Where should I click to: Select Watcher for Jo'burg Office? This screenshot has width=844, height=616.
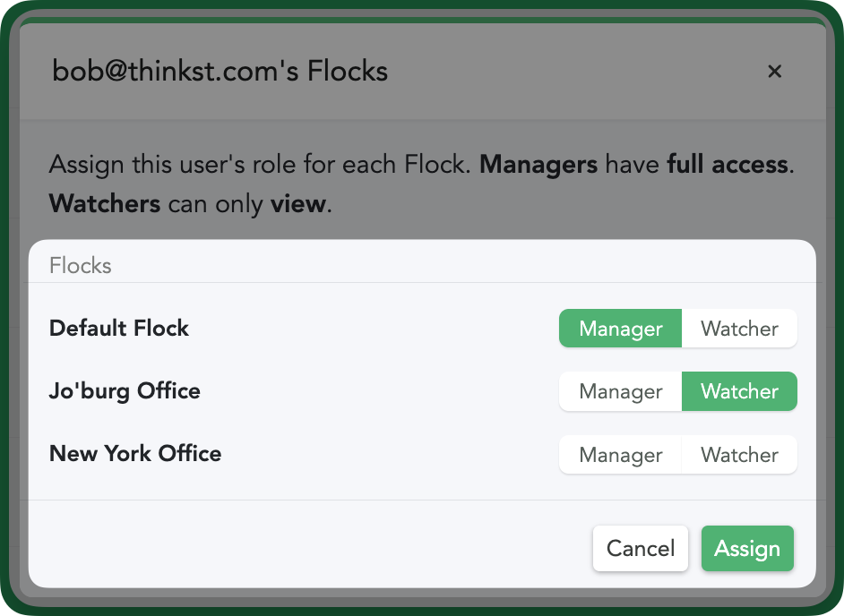[739, 391]
